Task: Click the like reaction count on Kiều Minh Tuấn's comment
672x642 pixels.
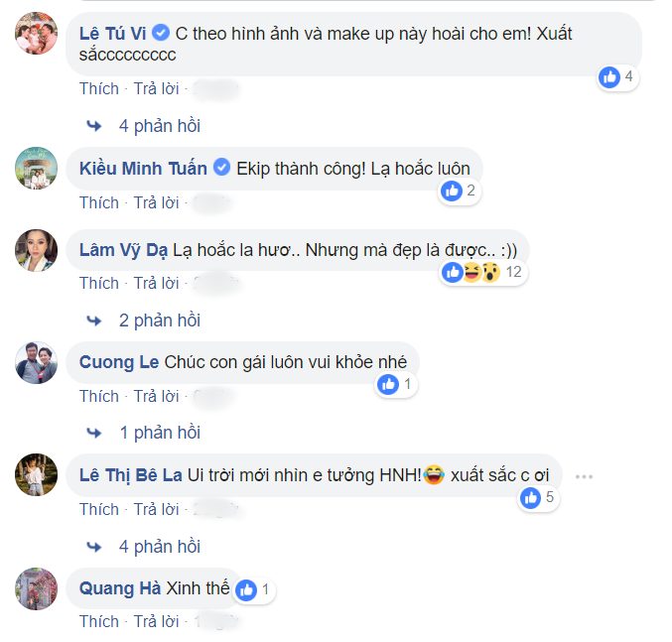Action: [470, 191]
